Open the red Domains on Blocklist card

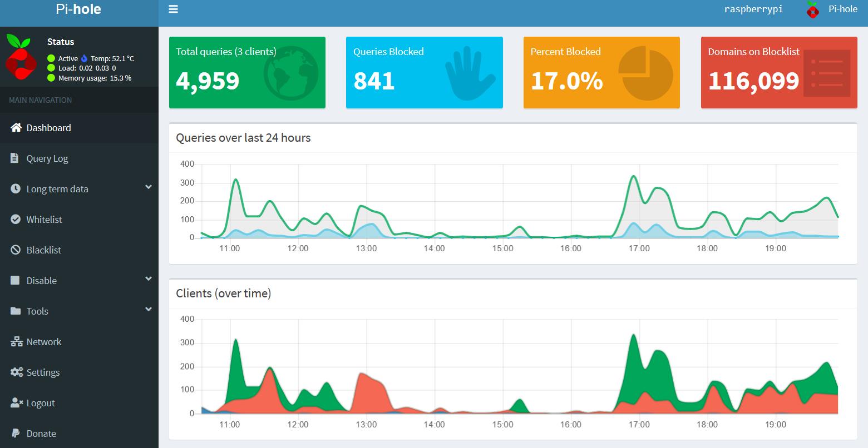[x=779, y=72]
